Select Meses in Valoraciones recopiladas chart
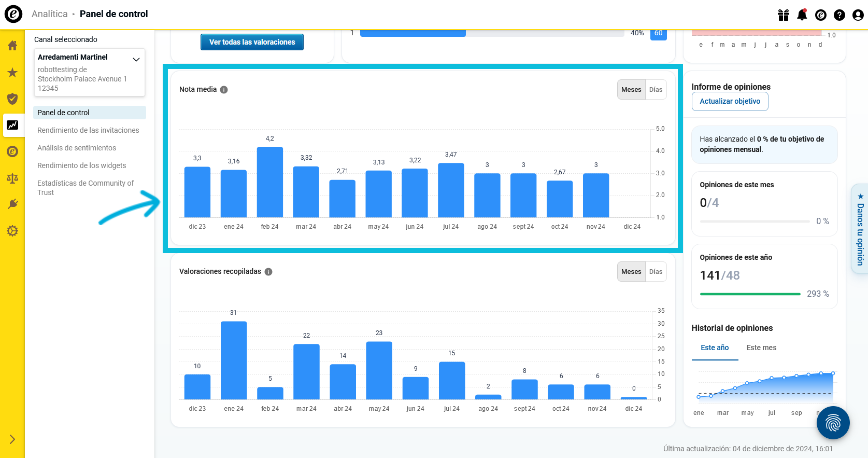This screenshot has height=458, width=868. pyautogui.click(x=631, y=272)
